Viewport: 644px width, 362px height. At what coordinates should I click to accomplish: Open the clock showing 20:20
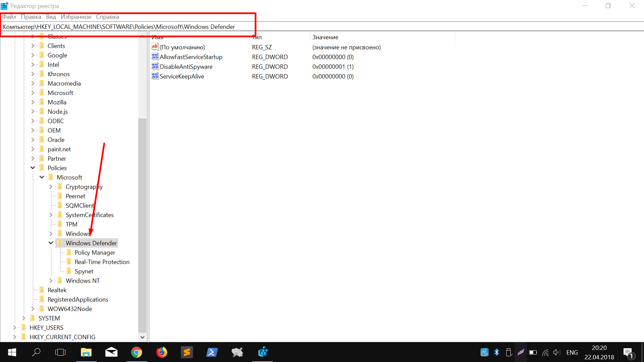coord(599,352)
